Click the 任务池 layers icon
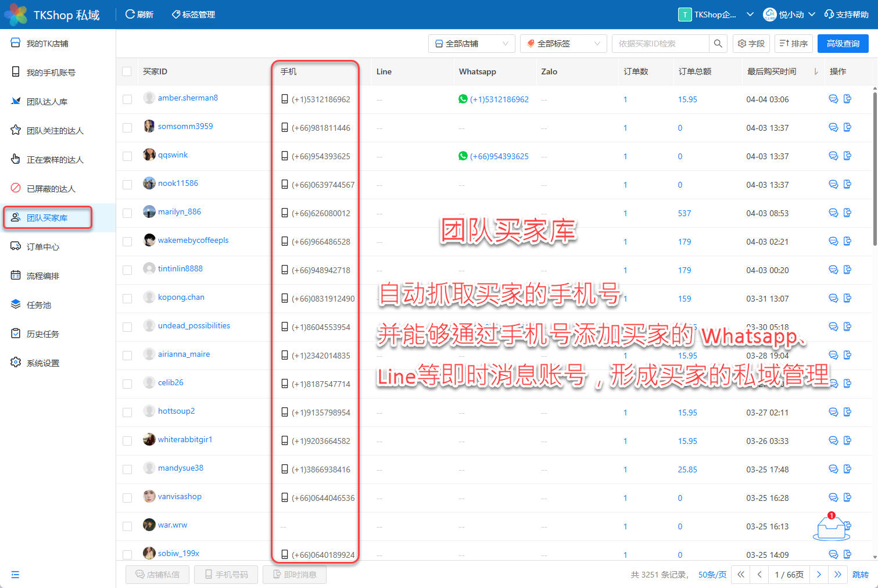878x588 pixels. pyautogui.click(x=16, y=304)
